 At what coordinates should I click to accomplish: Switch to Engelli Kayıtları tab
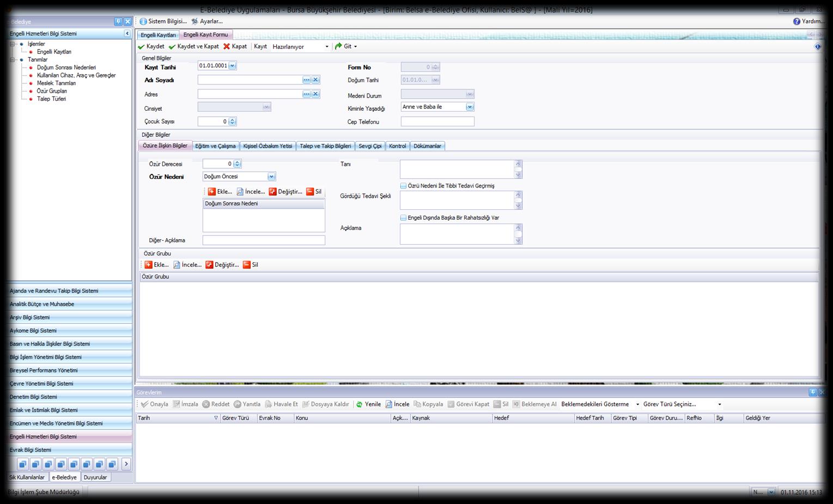coord(158,35)
